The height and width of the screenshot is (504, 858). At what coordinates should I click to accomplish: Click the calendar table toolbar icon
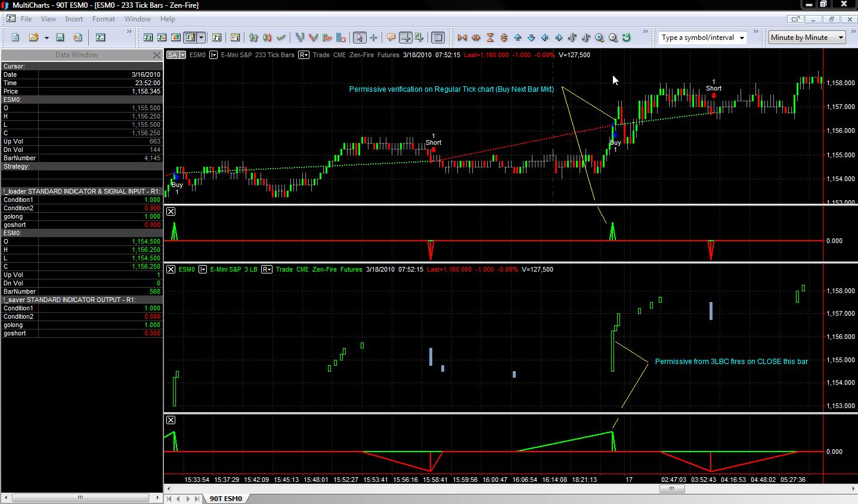point(235,38)
